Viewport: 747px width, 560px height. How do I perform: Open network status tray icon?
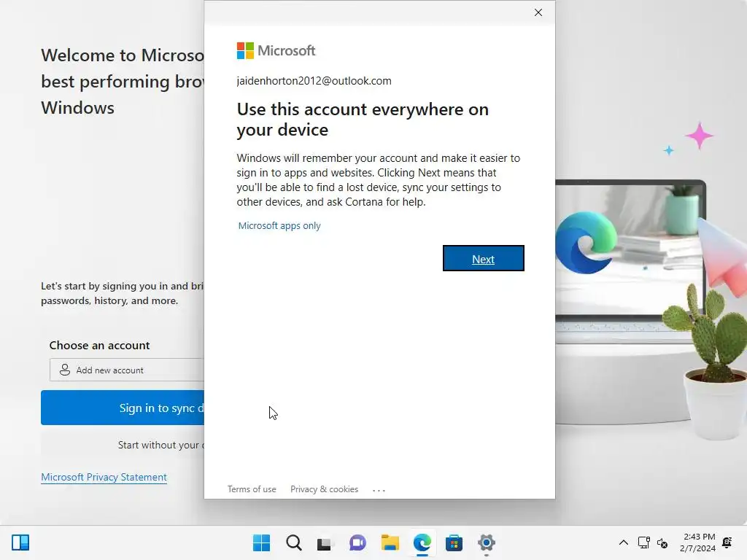[x=644, y=542]
